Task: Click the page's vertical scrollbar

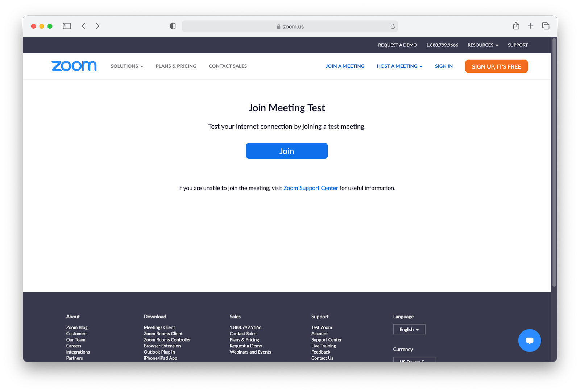Action: [x=554, y=162]
